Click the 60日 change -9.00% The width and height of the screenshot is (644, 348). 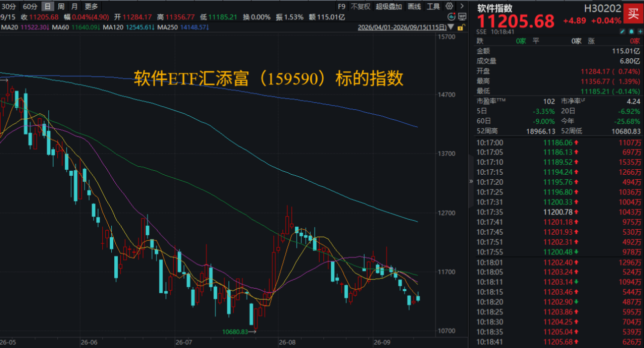pos(544,121)
